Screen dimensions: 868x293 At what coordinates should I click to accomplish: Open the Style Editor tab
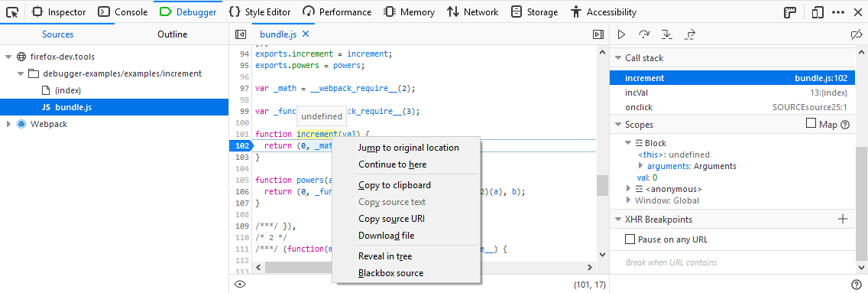click(261, 11)
